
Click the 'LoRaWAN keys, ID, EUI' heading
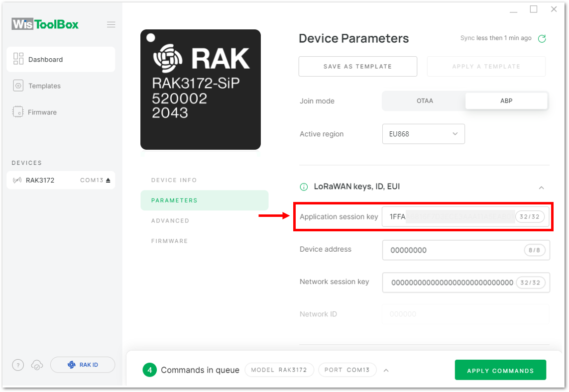click(357, 187)
